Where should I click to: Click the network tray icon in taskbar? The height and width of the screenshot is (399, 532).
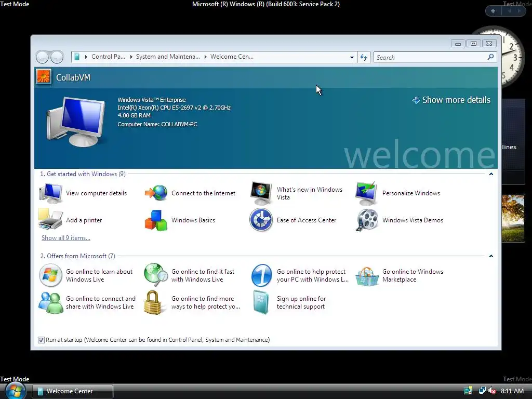(482, 391)
